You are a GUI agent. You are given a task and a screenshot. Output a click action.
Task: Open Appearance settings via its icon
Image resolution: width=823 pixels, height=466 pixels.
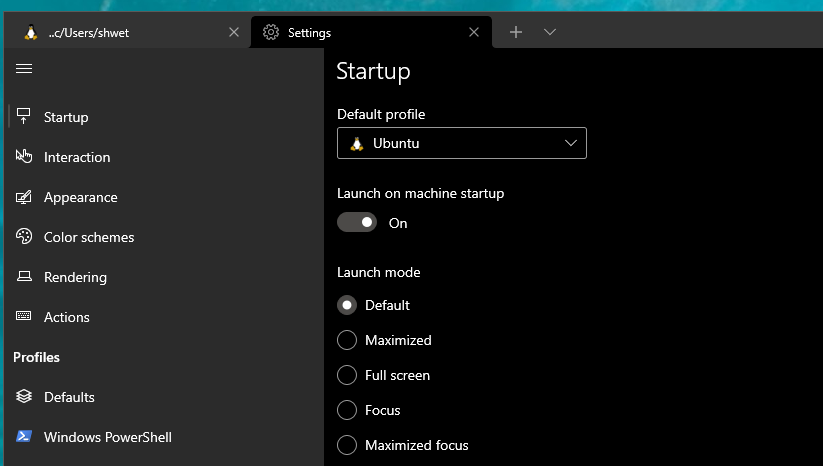tap(24, 197)
